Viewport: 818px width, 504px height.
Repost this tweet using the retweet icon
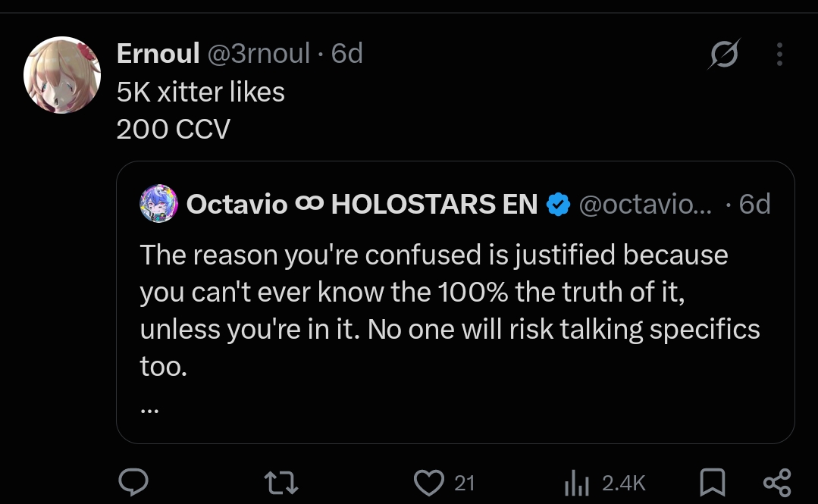pyautogui.click(x=281, y=483)
